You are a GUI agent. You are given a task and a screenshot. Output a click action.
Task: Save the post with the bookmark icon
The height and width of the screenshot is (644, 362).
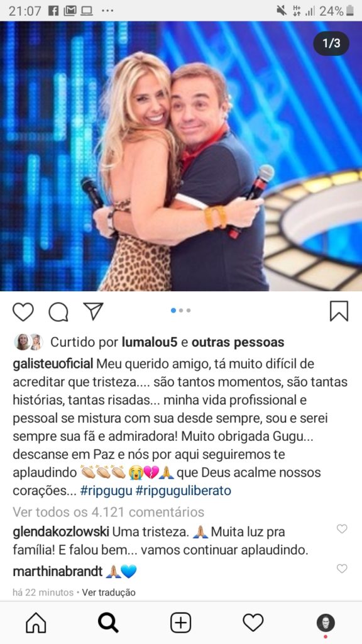(339, 311)
